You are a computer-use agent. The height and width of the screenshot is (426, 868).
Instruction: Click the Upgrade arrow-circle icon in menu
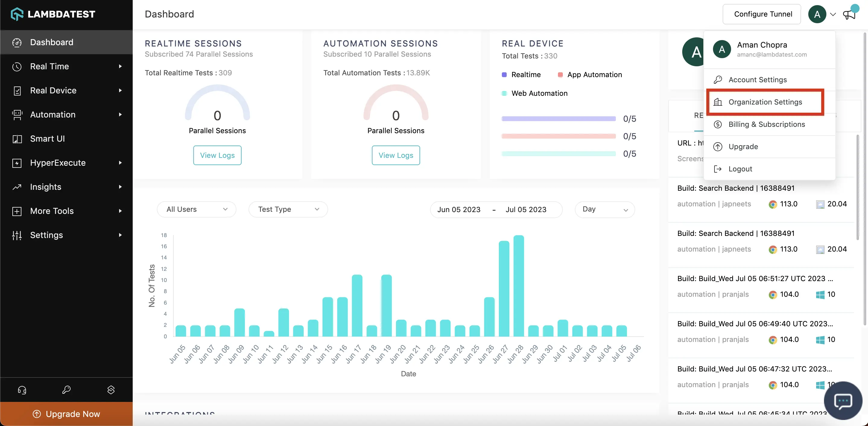tap(718, 147)
